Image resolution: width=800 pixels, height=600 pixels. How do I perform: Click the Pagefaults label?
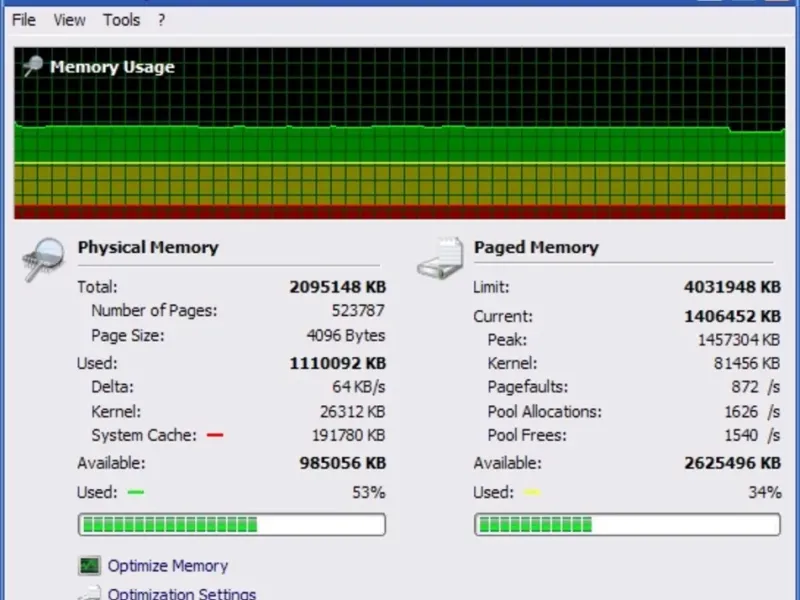coord(528,387)
